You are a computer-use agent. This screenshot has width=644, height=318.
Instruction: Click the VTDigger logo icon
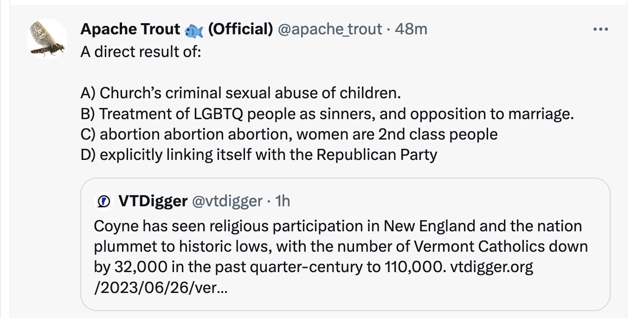click(103, 201)
